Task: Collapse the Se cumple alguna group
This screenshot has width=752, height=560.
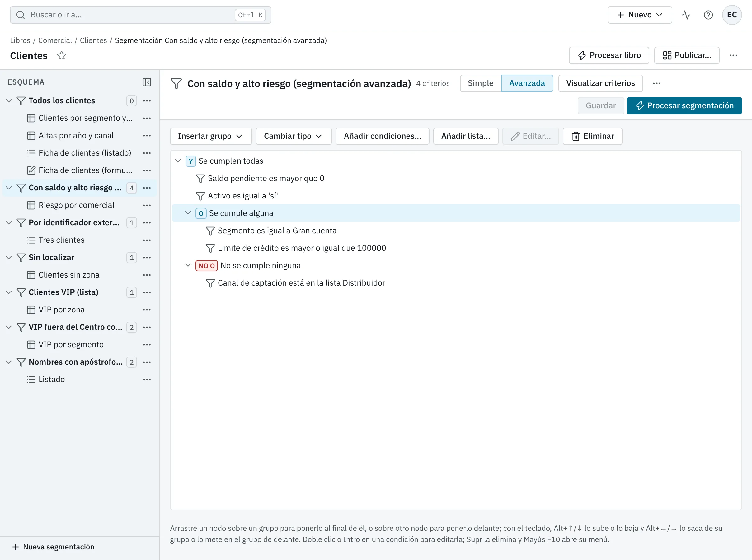Action: tap(188, 213)
